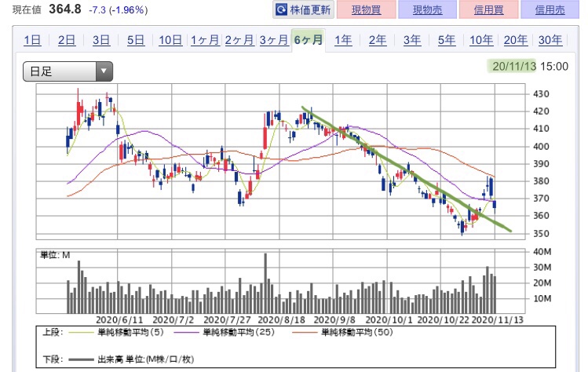
Task: Select the 10年 period tab
Action: coord(481,40)
